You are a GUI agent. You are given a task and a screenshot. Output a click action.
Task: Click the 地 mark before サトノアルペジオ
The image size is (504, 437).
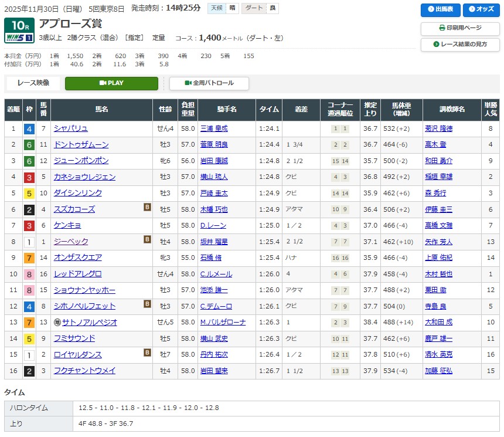click(57, 322)
